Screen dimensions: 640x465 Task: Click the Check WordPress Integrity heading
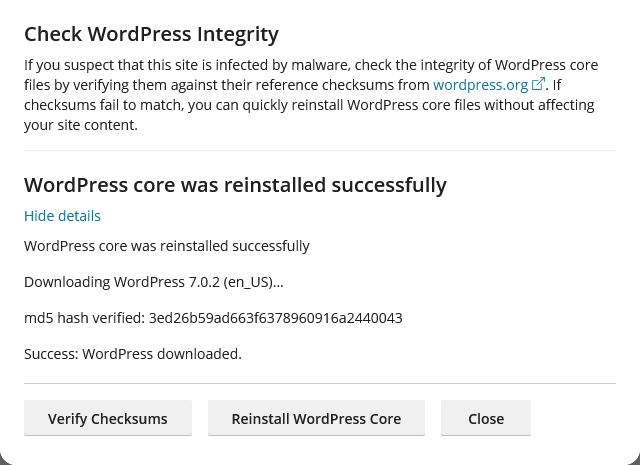(x=151, y=34)
